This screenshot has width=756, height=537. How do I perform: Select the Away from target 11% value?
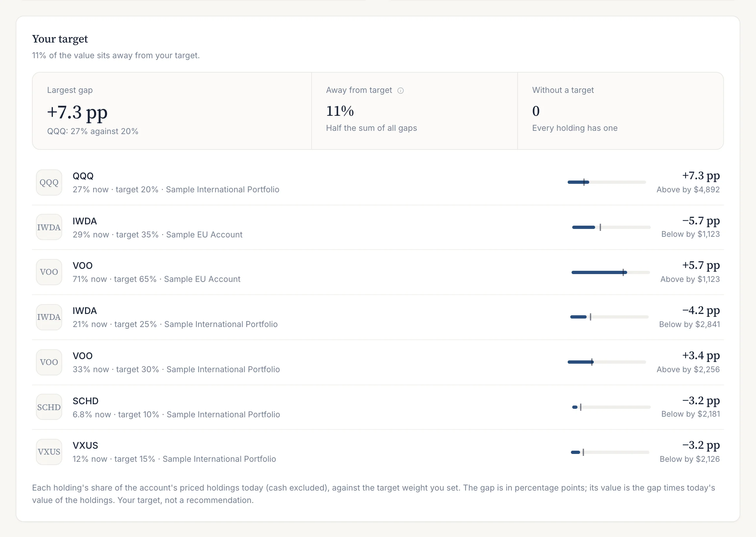point(340,111)
